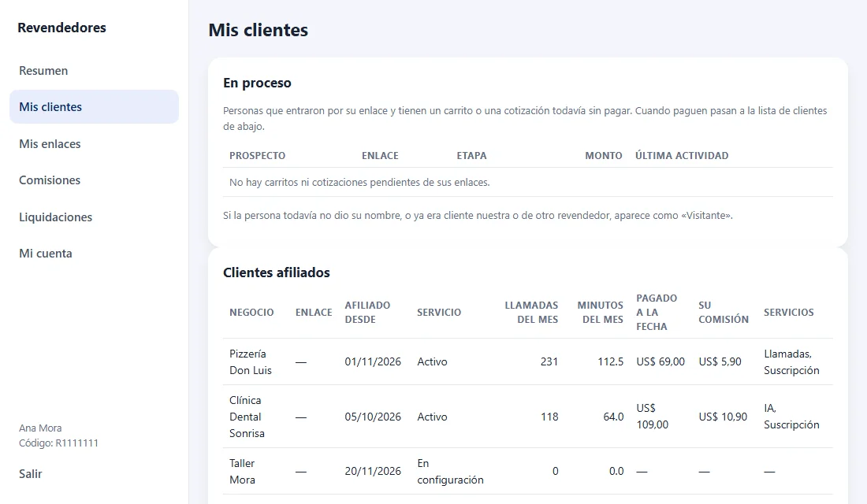This screenshot has width=867, height=504.
Task: Click the SERVICIOS column header
Action: click(788, 312)
